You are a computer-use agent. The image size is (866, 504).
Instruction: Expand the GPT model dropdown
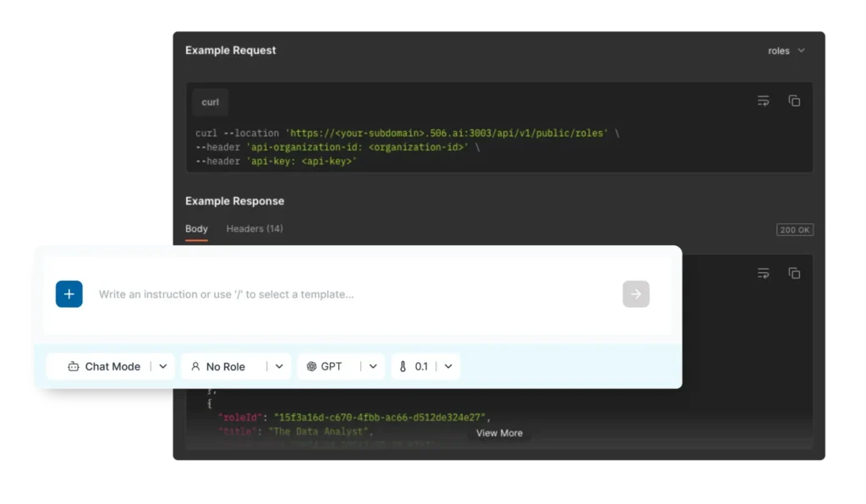(372, 366)
